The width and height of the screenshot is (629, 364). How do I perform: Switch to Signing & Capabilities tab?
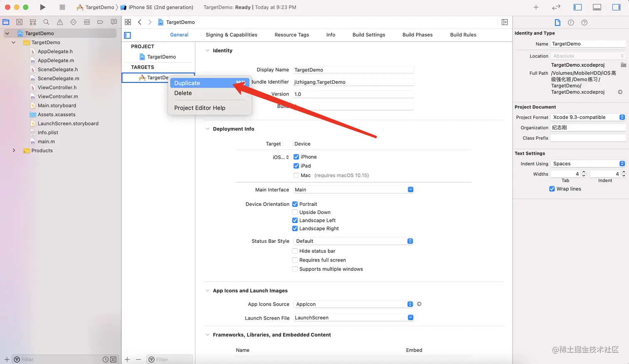tap(231, 35)
